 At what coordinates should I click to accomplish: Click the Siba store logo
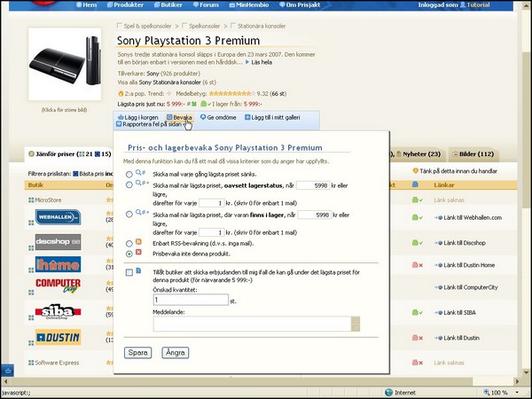click(58, 311)
